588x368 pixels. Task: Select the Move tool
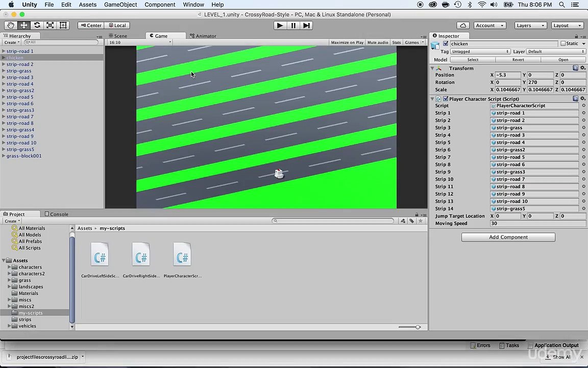click(x=23, y=25)
